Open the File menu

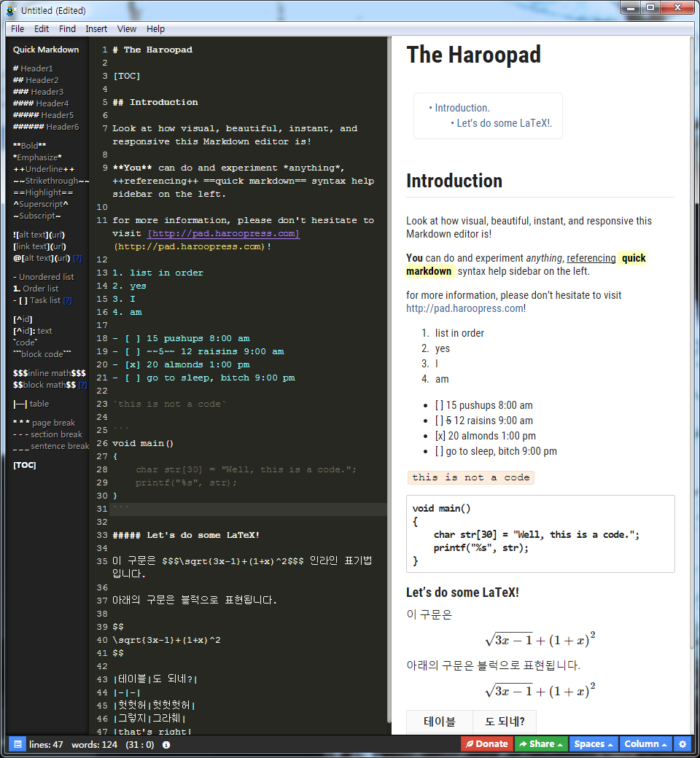tap(17, 29)
